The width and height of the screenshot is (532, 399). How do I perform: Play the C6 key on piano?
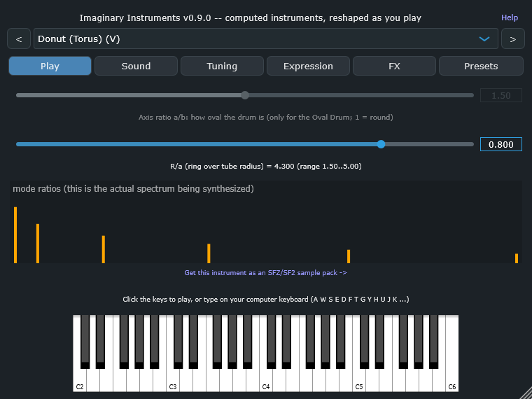pyautogui.click(x=452, y=380)
